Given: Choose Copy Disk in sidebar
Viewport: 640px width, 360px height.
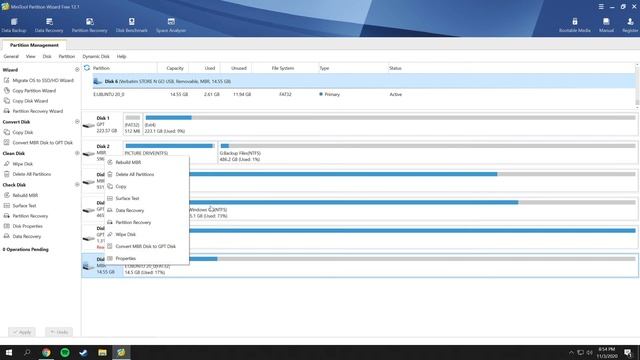Looking at the screenshot, I should [18, 132].
